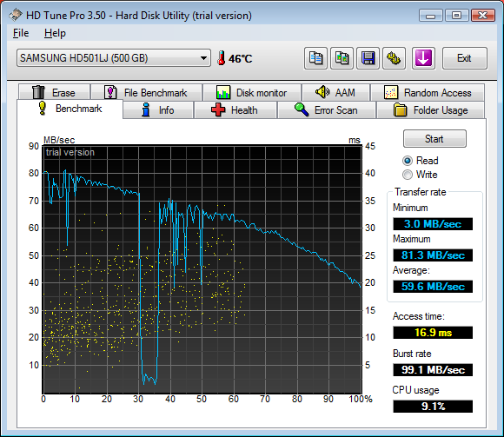Select the Write radio button

(408, 175)
